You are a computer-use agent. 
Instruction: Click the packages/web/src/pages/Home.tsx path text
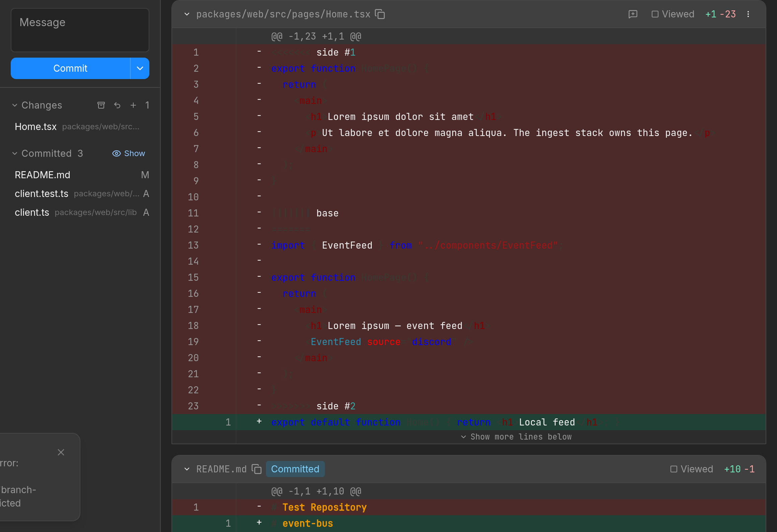(283, 14)
